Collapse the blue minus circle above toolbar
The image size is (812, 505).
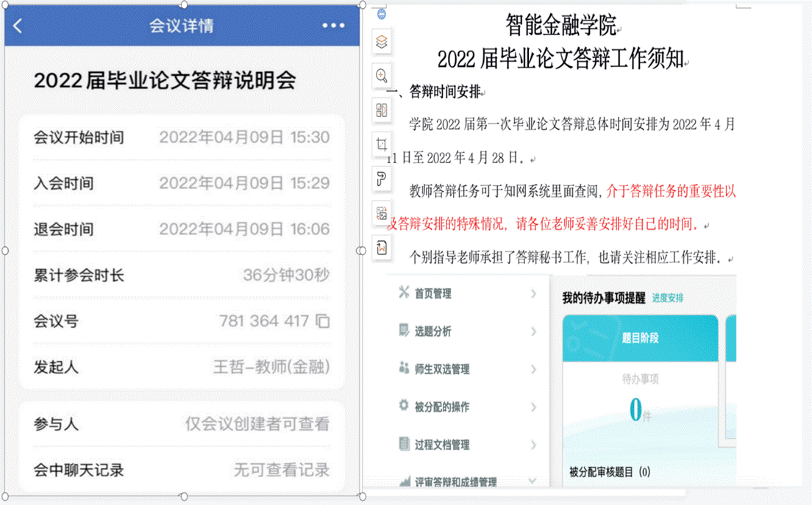click(381, 14)
